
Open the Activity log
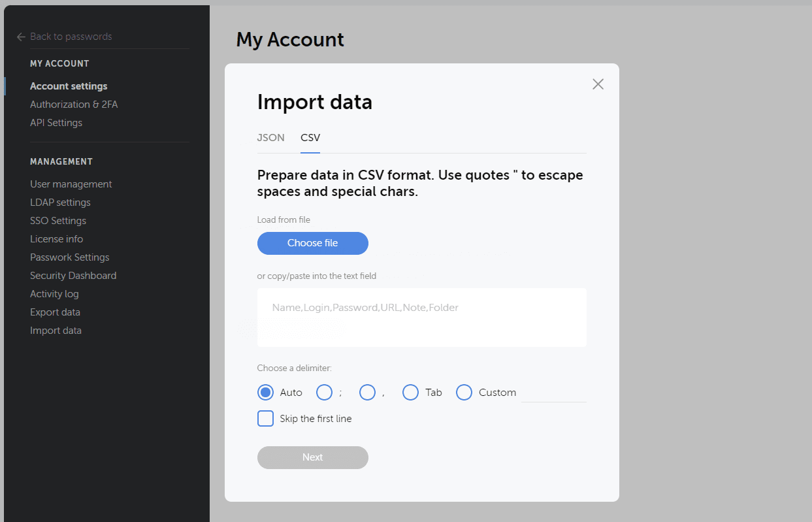54,294
